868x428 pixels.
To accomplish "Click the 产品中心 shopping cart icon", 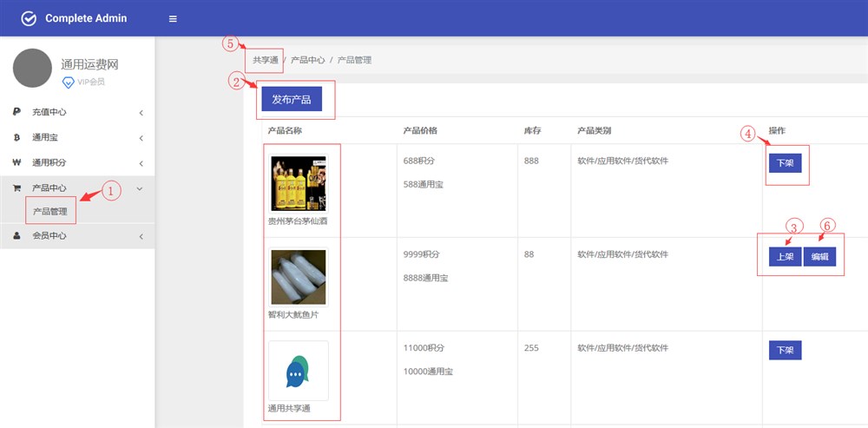I will click(x=16, y=188).
